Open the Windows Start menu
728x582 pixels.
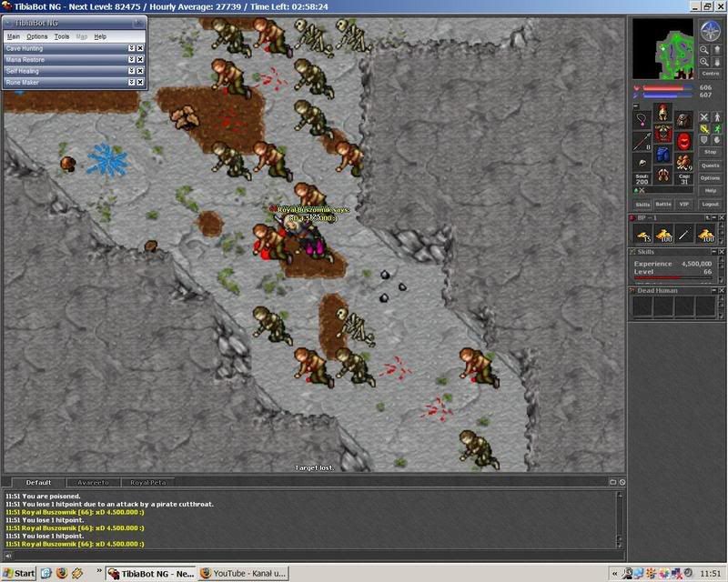pyautogui.click(x=18, y=573)
